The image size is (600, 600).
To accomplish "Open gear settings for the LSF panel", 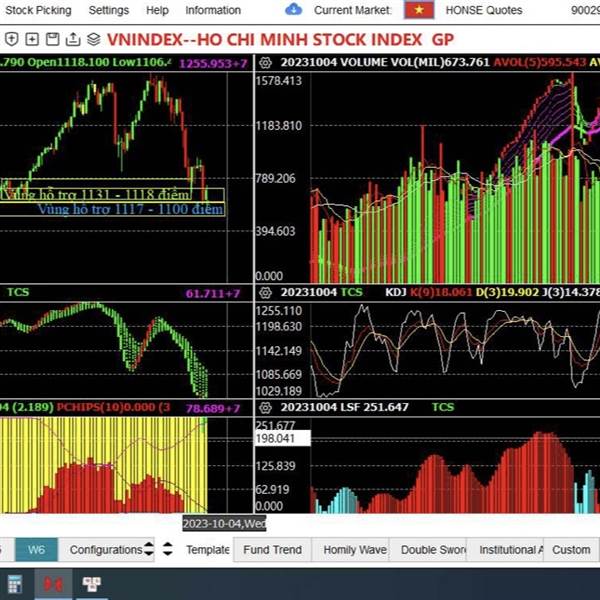I will (x=265, y=408).
